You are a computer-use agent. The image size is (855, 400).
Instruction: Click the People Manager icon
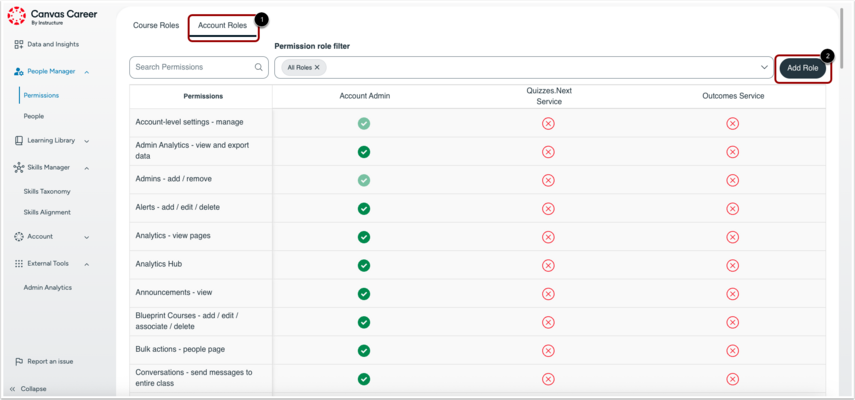pos(19,71)
